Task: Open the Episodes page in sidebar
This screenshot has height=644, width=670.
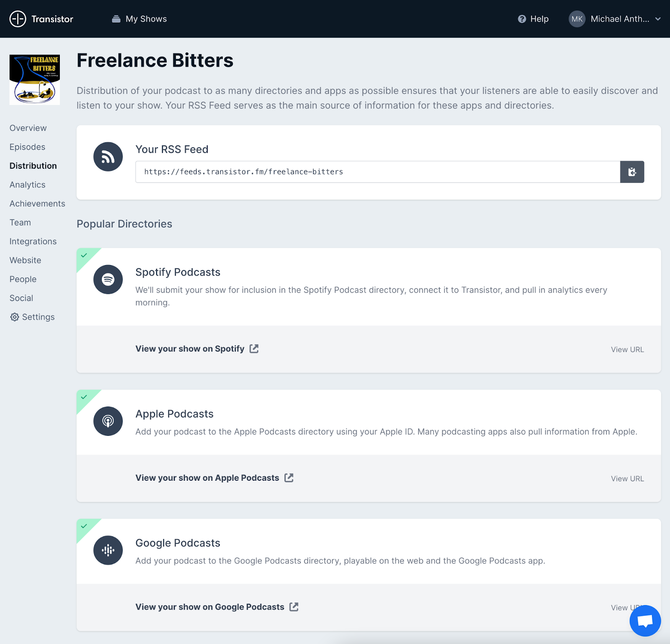Action: click(x=28, y=147)
